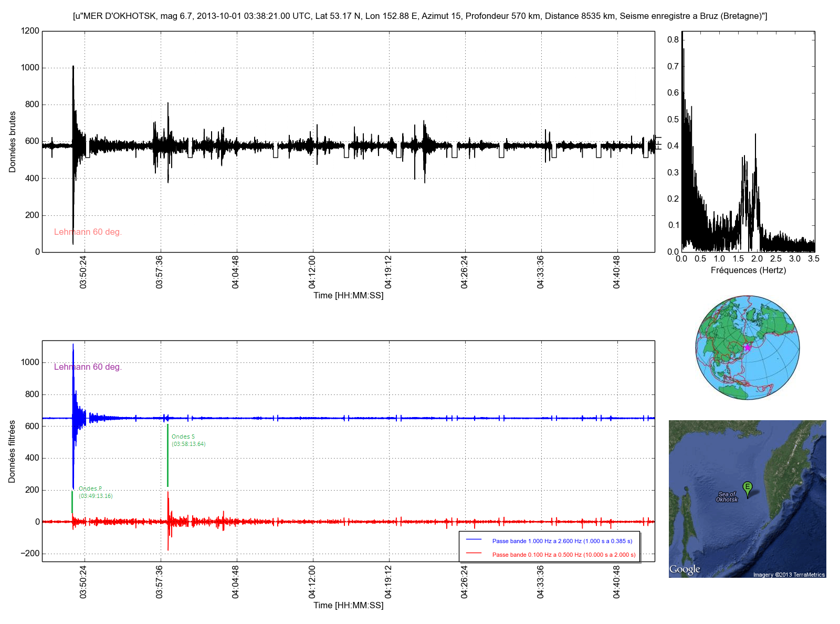Click the purple Lehmann 60 deg. label
This screenshot has height=624, width=840.
88,367
